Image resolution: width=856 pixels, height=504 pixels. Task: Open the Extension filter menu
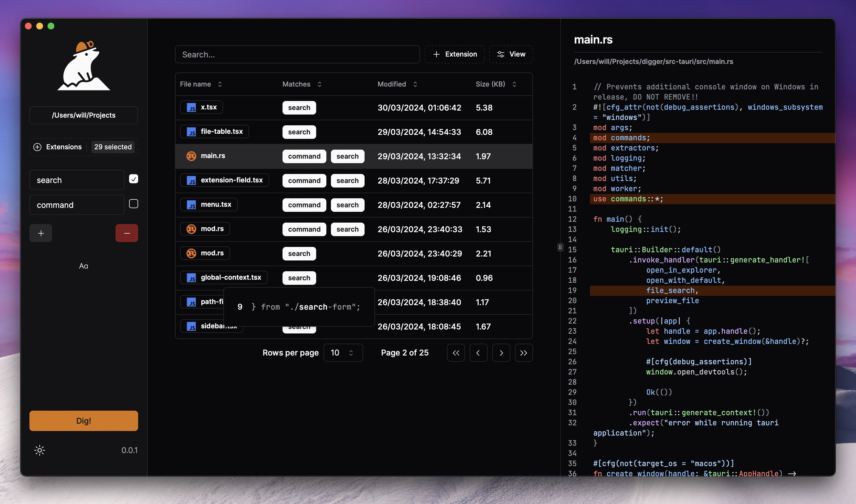coord(455,54)
